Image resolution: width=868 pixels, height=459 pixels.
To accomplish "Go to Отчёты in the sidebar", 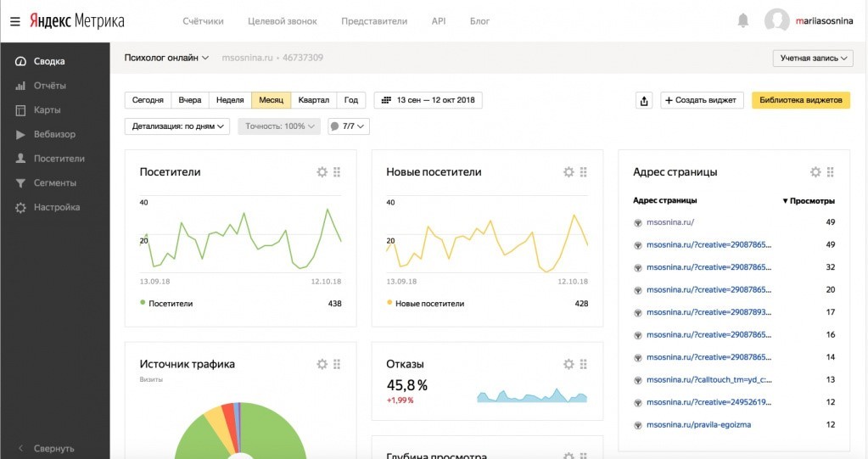I will (50, 86).
